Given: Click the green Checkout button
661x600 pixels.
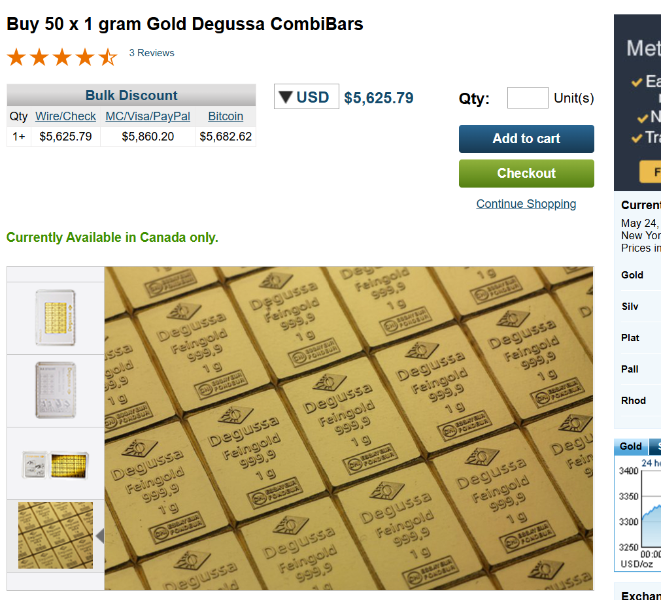Looking at the screenshot, I should pyautogui.click(x=526, y=173).
